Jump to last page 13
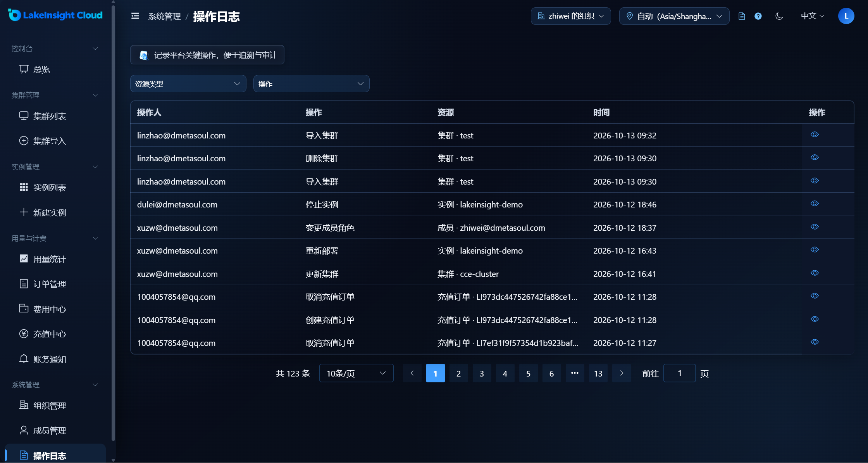Image resolution: width=868 pixels, height=463 pixels. pyautogui.click(x=598, y=373)
